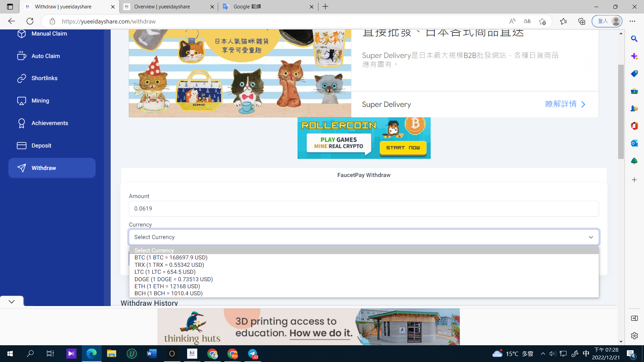Open Edge sidebar settings gear

pyautogui.click(x=634, y=336)
